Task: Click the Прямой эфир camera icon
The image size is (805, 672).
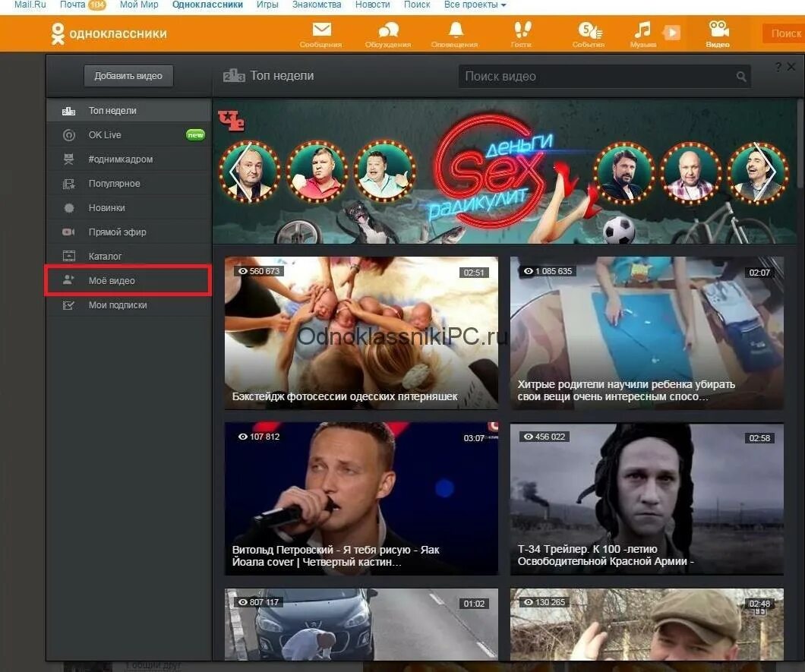Action: [x=69, y=232]
